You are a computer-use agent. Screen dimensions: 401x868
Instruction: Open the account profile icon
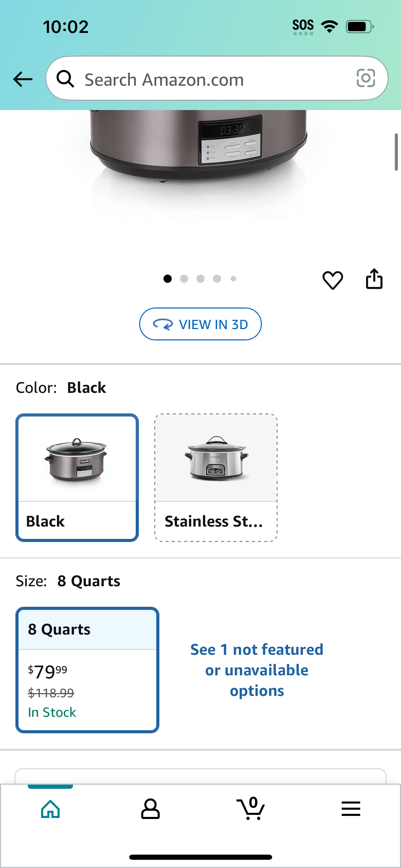click(x=150, y=809)
